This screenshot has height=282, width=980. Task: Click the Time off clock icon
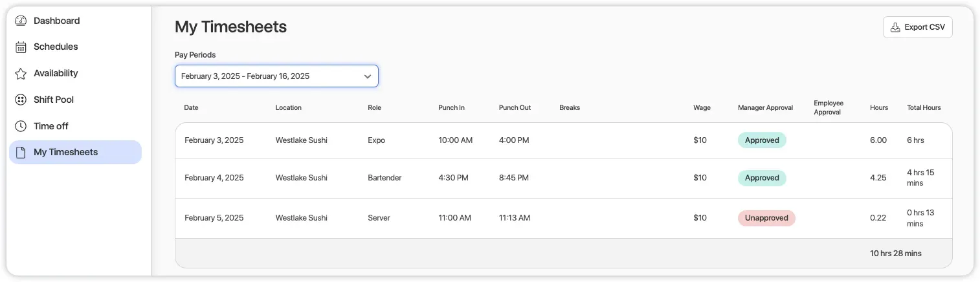pos(21,126)
